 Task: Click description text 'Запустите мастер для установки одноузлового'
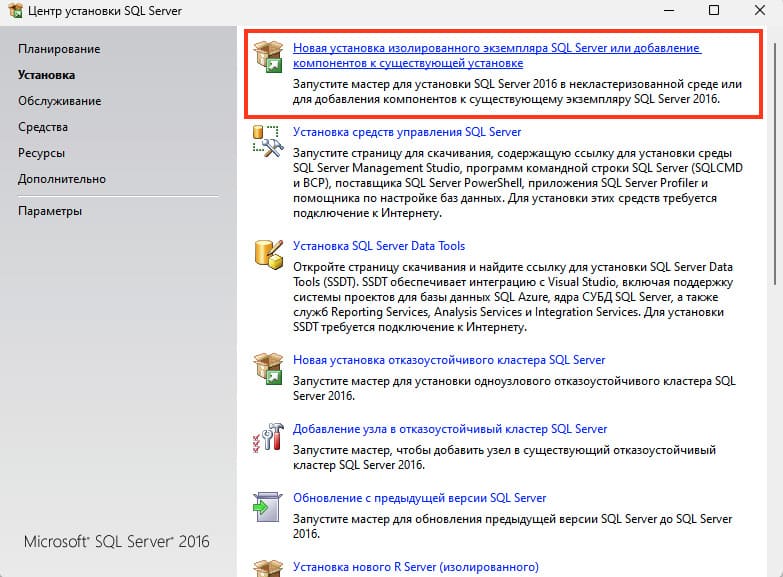point(514,388)
